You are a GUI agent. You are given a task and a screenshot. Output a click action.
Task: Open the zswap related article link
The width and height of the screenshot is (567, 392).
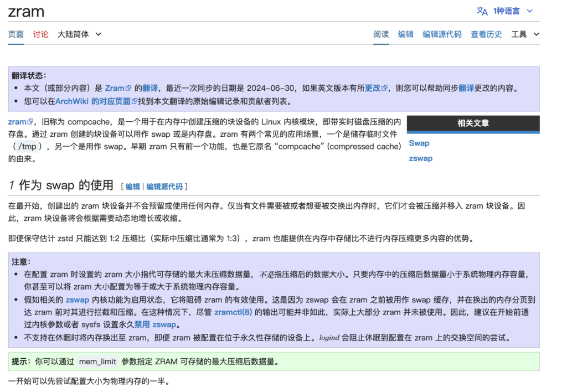point(420,158)
